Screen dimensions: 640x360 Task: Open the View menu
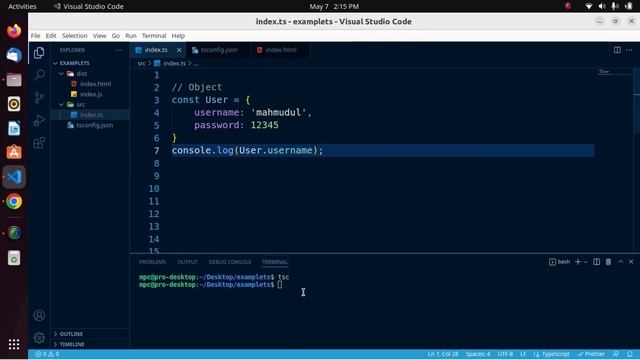pyautogui.click(x=99, y=36)
